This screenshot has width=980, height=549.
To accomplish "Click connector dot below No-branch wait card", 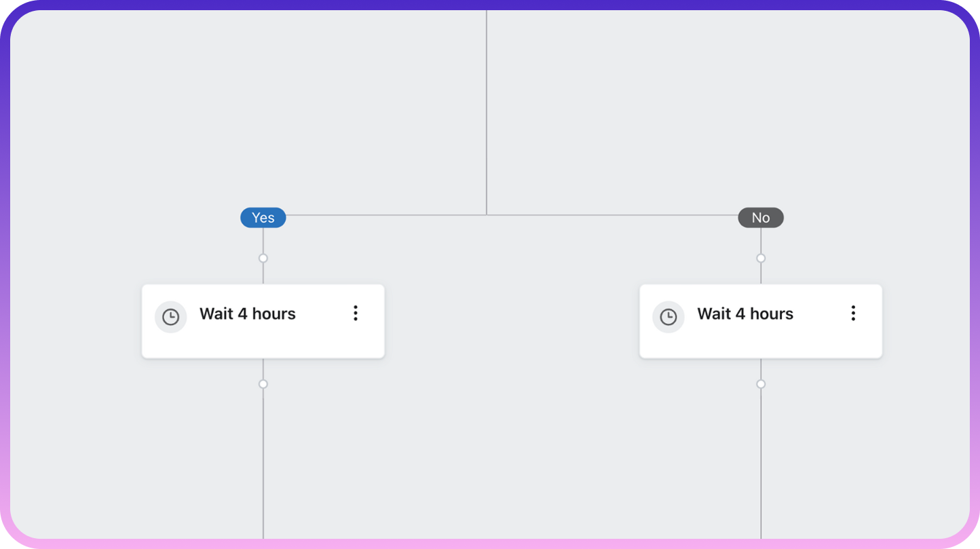I will (761, 384).
